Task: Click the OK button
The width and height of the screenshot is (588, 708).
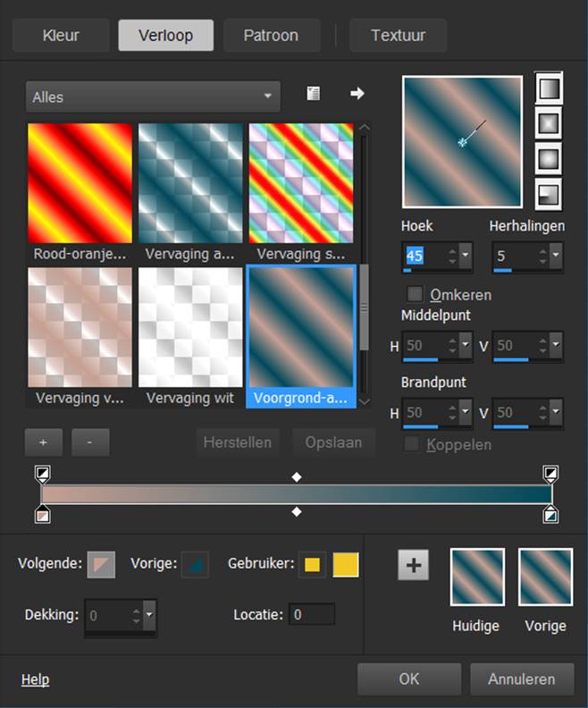Action: [408, 679]
